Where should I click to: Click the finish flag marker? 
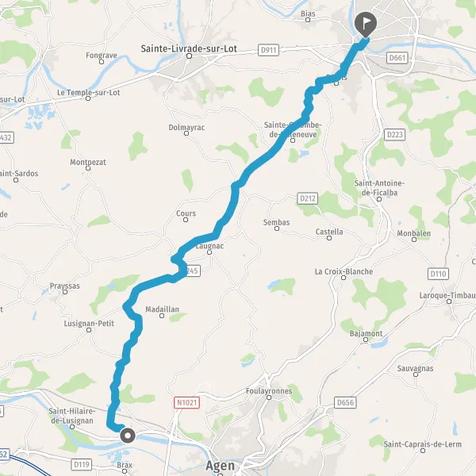point(366,25)
